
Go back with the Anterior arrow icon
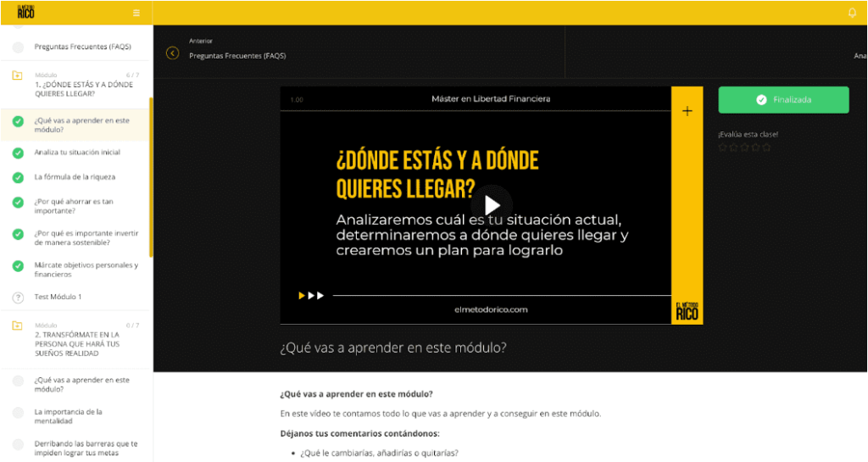pos(173,53)
